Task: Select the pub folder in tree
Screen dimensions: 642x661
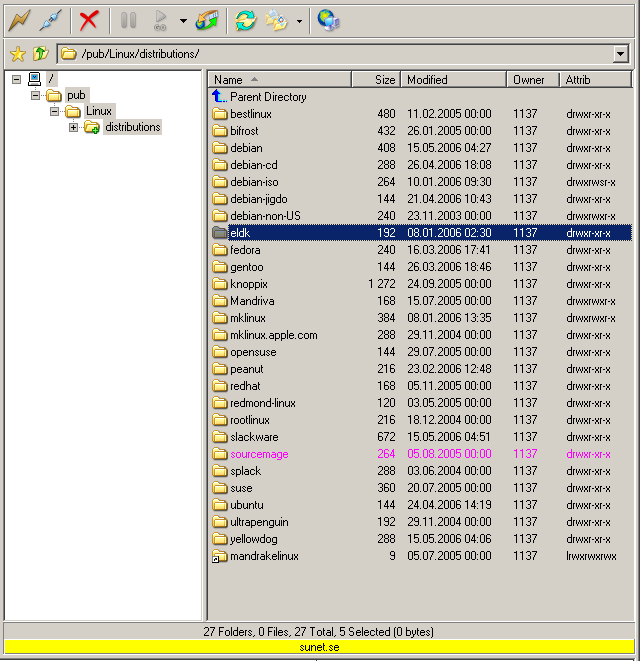Action: [x=76, y=95]
